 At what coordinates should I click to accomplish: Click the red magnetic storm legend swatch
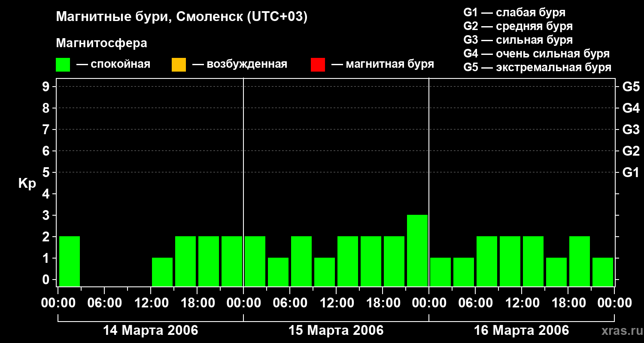318,65
